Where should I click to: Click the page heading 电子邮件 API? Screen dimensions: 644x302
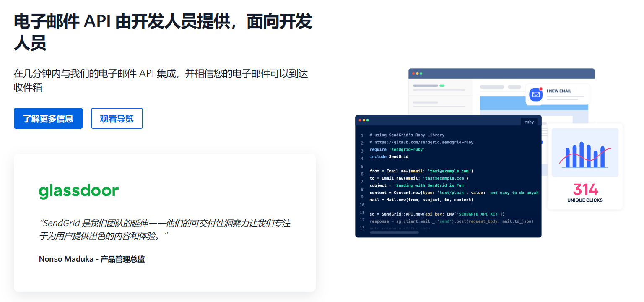pyautogui.click(x=163, y=32)
